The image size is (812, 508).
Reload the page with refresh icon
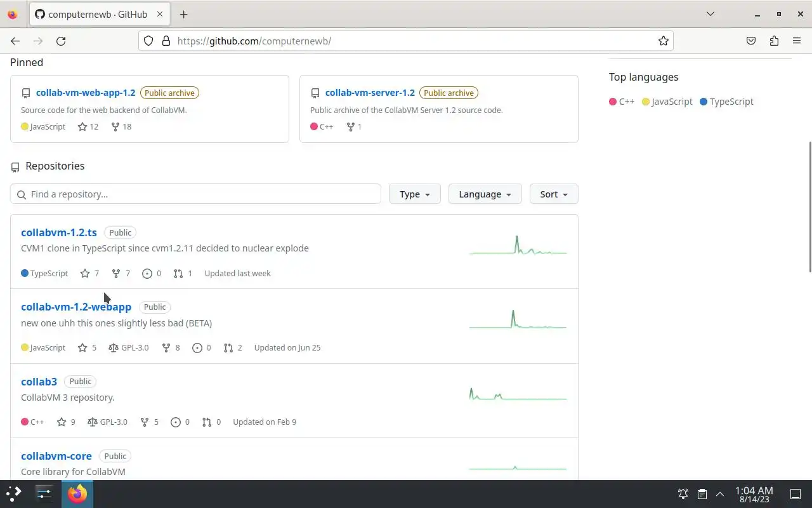click(61, 41)
